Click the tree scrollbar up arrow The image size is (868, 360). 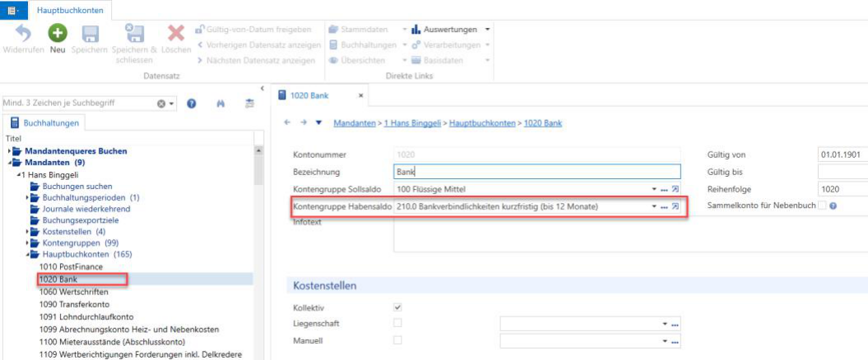pos(258,150)
